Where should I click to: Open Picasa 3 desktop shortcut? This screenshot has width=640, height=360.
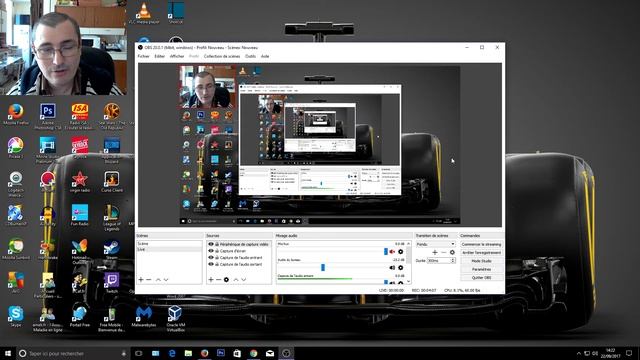(x=16, y=148)
